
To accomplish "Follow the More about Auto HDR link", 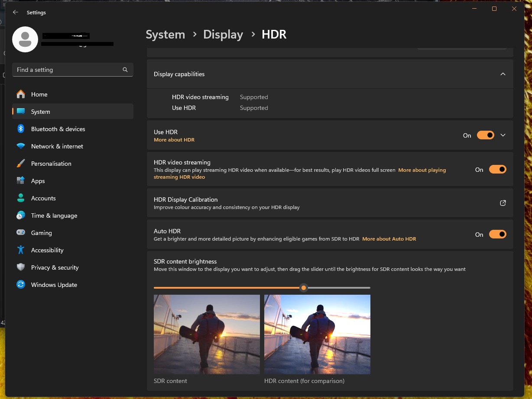I will pos(389,239).
